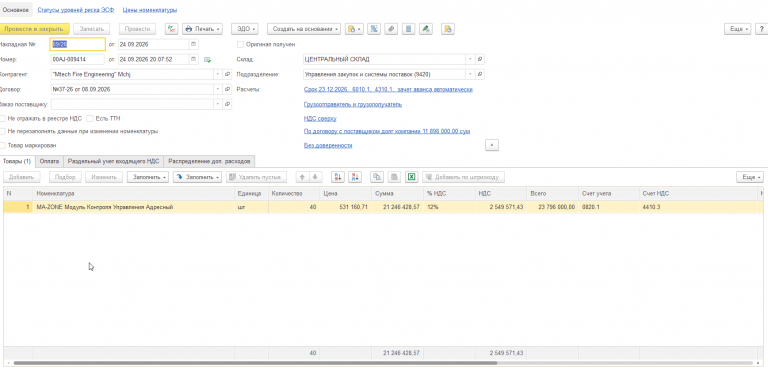Check the Оригинал получен checkbox
768x367 pixels.
point(240,45)
